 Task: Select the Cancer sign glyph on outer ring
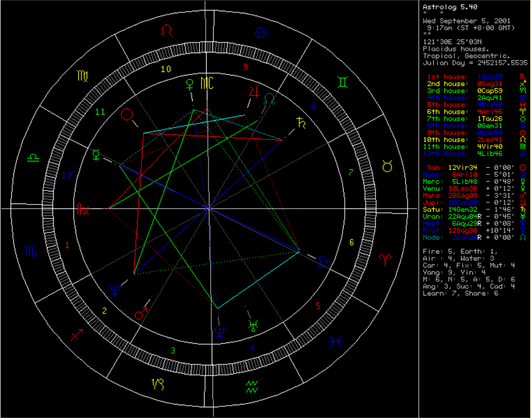(261, 32)
